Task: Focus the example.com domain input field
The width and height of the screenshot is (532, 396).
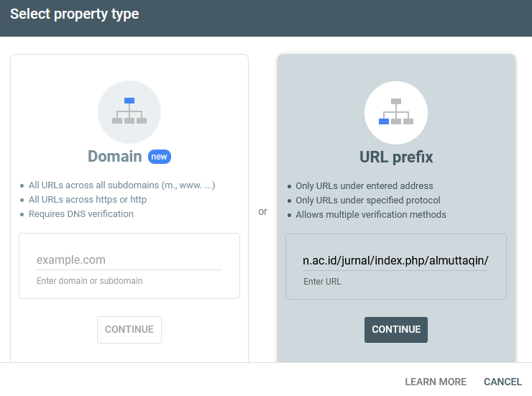Action: point(129,260)
